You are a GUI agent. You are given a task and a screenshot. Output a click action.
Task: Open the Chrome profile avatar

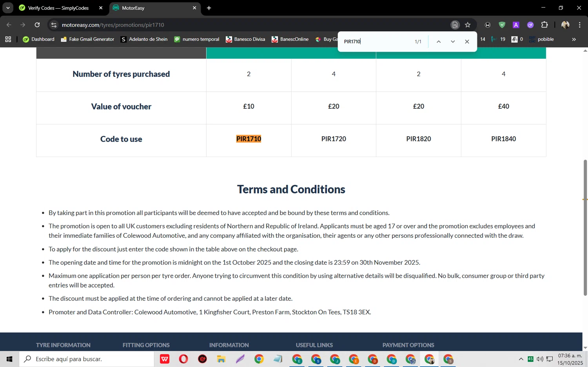(x=565, y=25)
